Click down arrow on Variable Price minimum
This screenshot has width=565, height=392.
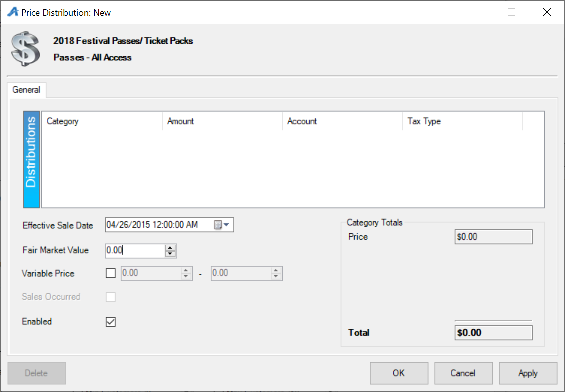(186, 276)
